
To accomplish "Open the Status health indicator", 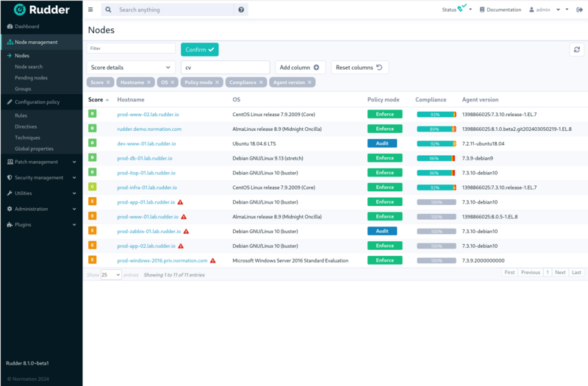I will [x=456, y=9].
